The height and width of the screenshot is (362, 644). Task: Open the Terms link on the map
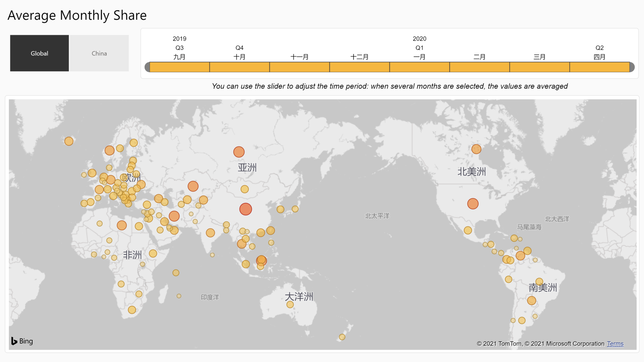pos(615,344)
